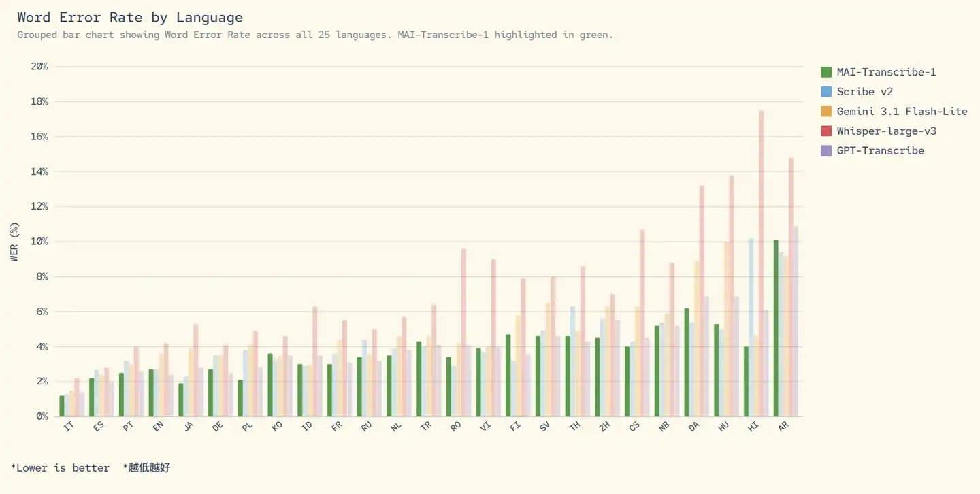
Task: Click the green MAI bar for TR
Action: click(419, 379)
